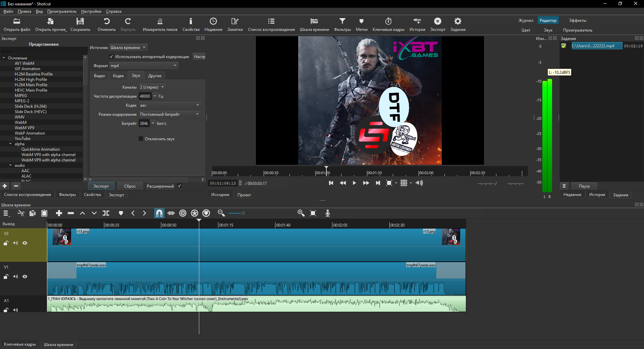This screenshot has width=644, height=349.
Task: Toggle scrub while dragging icon
Action: coord(171,213)
